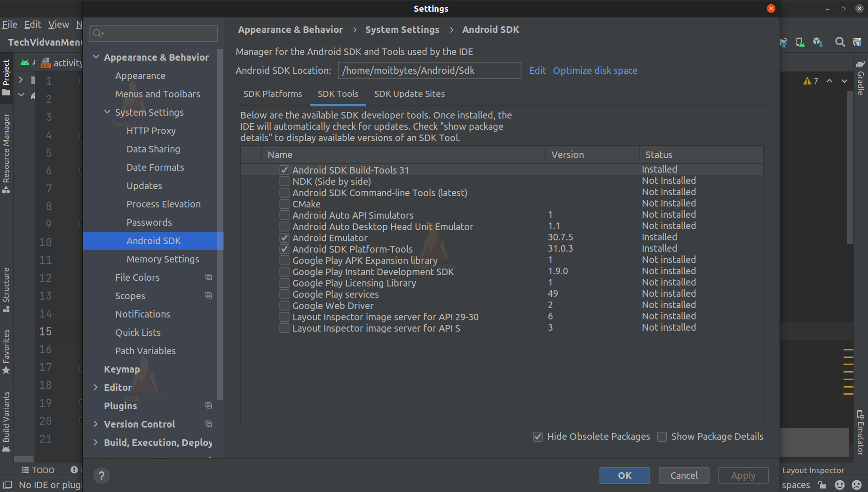Check Google Play services

(x=284, y=294)
